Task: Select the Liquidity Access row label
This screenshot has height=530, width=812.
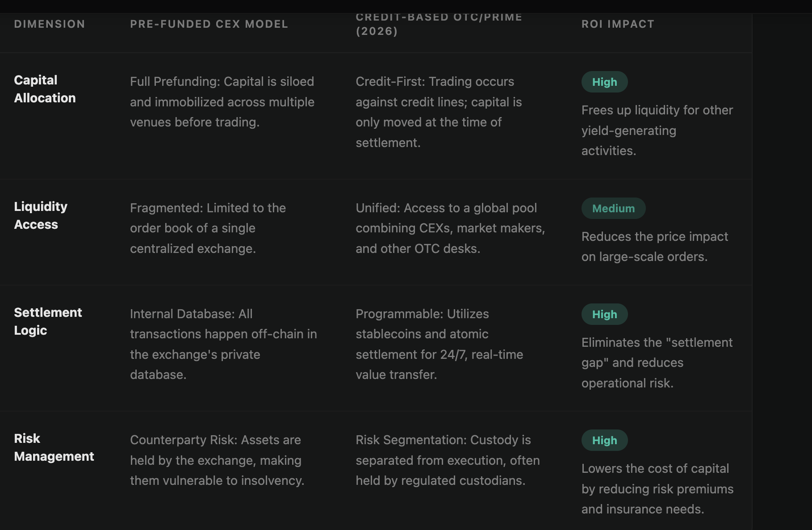Action: tap(41, 215)
